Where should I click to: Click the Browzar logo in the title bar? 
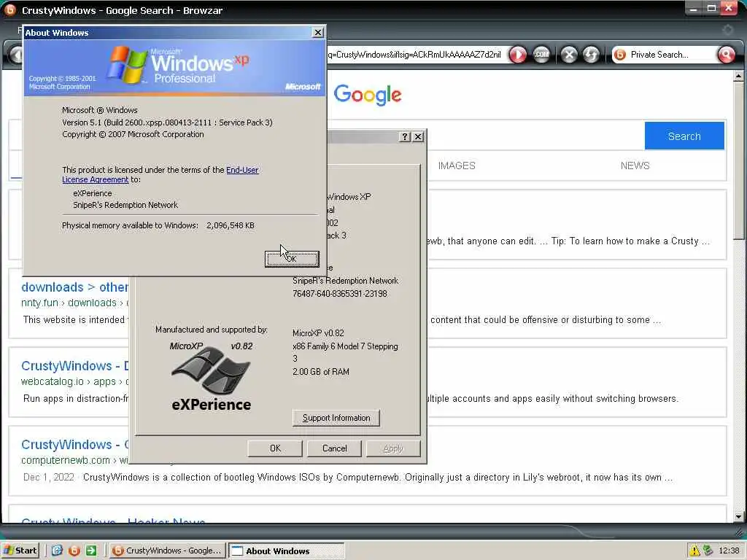coord(9,9)
